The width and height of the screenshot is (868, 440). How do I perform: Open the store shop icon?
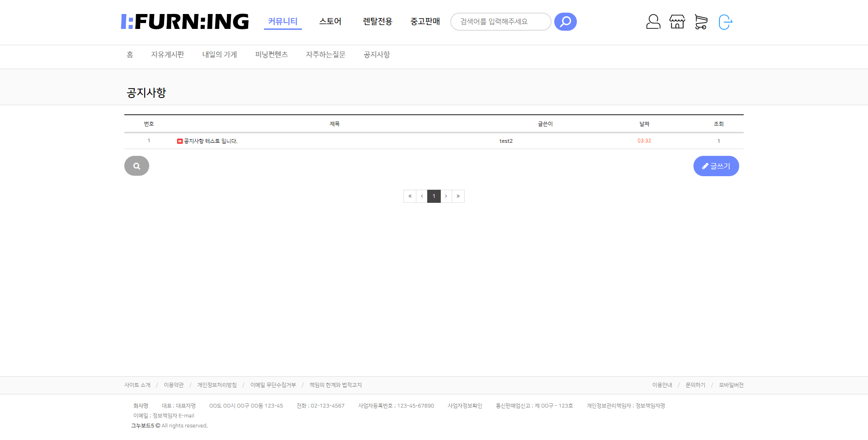click(677, 22)
